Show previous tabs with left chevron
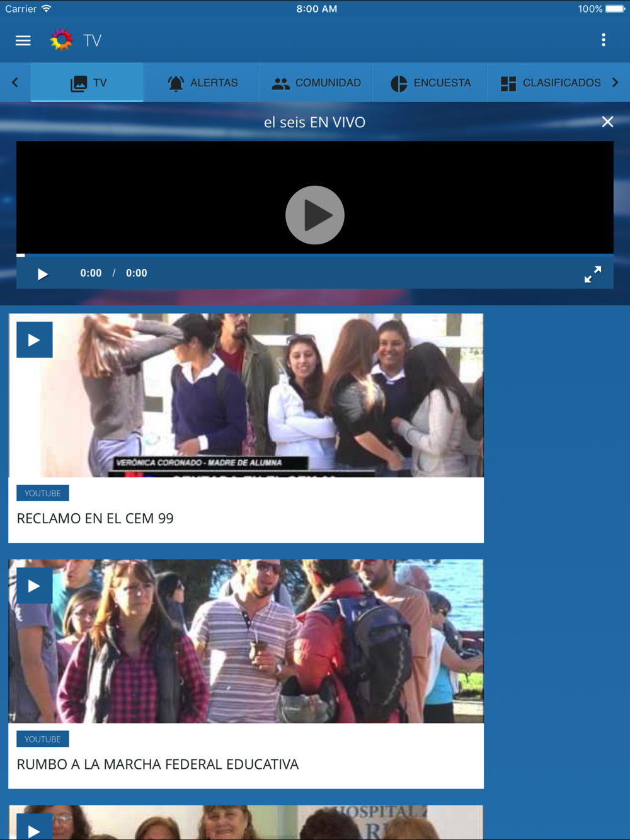 pos(15,82)
